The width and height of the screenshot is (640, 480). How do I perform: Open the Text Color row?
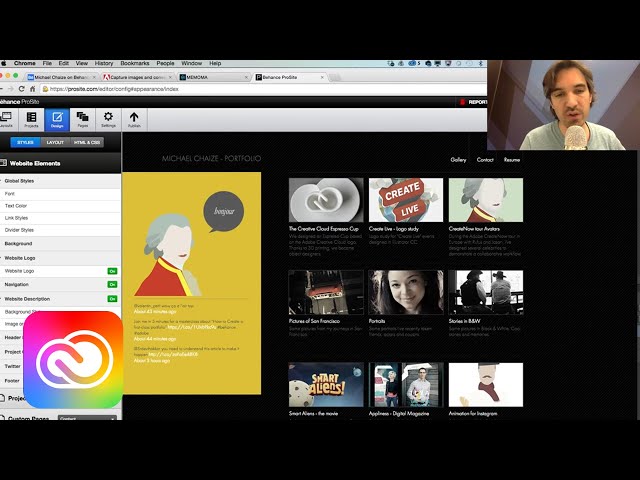click(x=60, y=206)
